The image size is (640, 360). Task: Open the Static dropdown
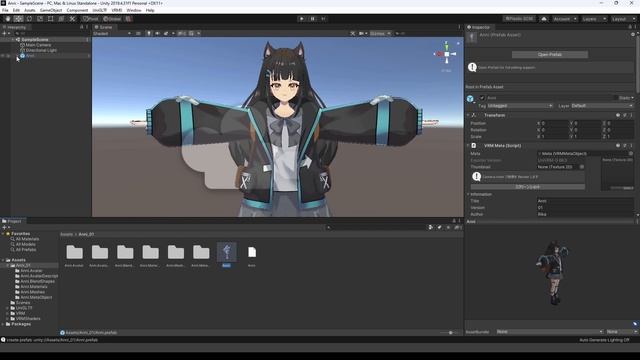click(x=627, y=98)
